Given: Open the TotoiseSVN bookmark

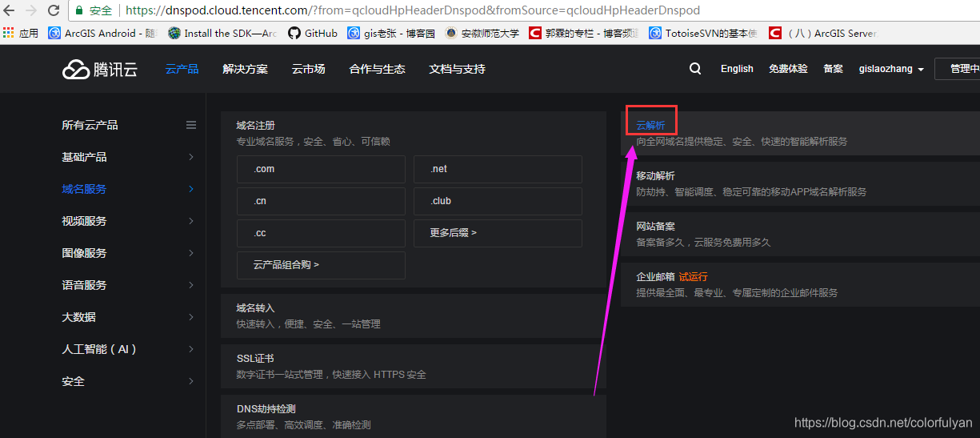Looking at the screenshot, I should 703,33.
